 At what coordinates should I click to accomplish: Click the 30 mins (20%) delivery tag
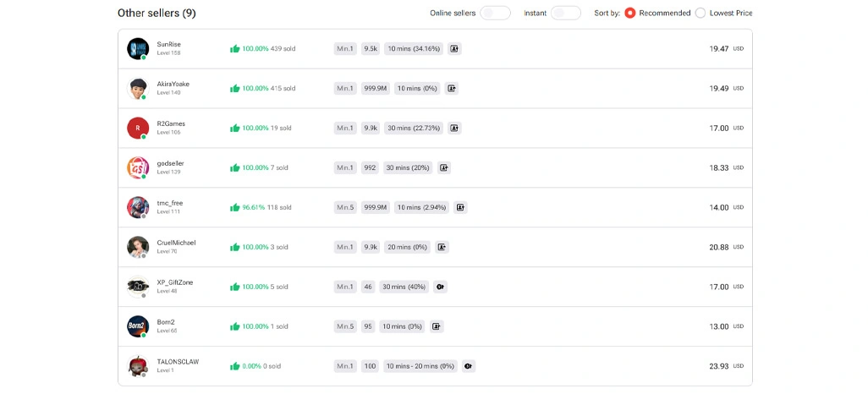pyautogui.click(x=408, y=167)
